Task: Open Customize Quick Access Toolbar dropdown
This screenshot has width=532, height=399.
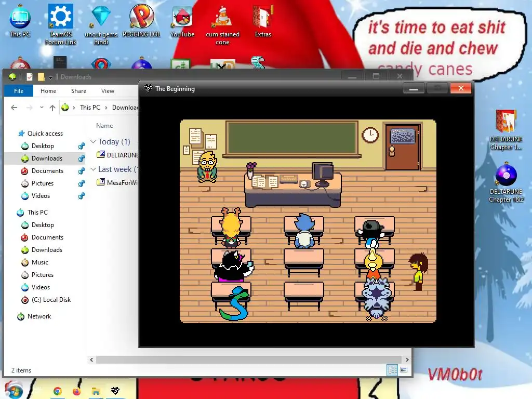Action: coord(50,77)
